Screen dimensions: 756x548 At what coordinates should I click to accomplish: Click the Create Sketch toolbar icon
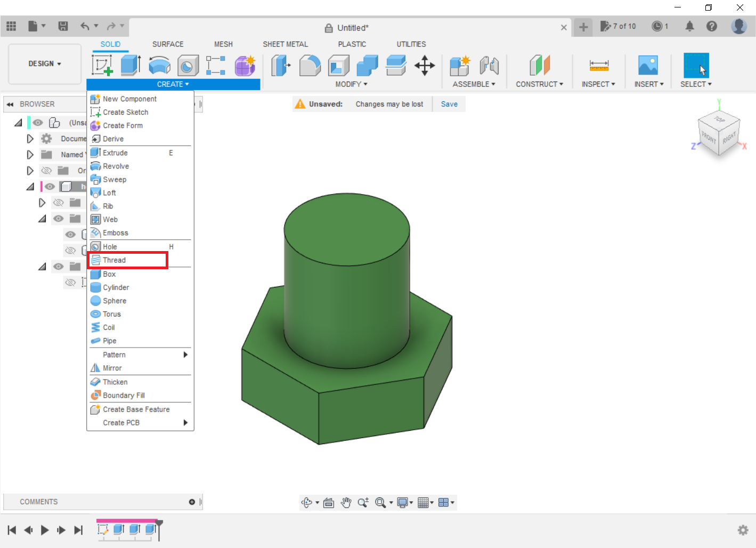click(102, 66)
